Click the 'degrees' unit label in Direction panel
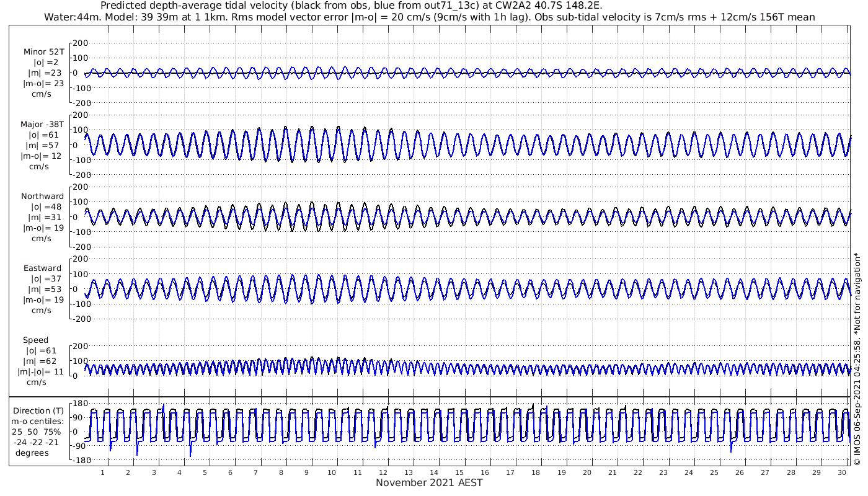The width and height of the screenshot is (868, 496). click(x=33, y=453)
